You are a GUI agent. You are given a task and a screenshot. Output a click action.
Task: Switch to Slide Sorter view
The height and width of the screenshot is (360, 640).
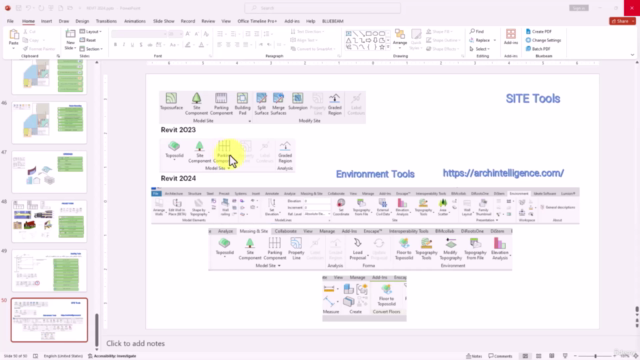pos(539,356)
